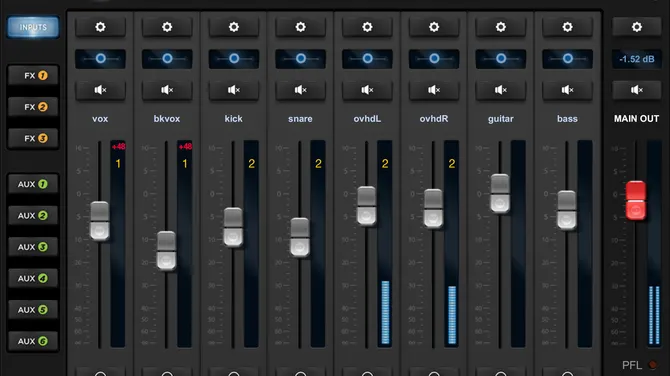The width and height of the screenshot is (670, 376).
Task: Click the ovhdL pan control
Action: 367,59
